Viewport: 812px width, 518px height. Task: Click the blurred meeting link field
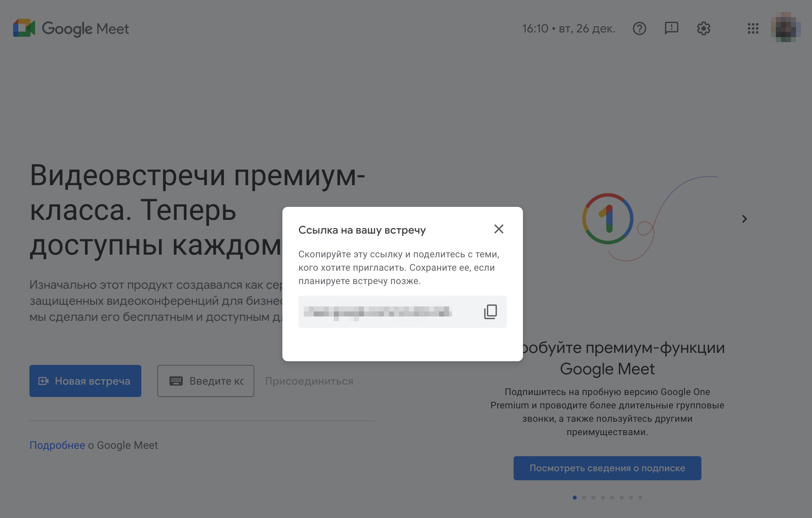pyautogui.click(x=403, y=311)
